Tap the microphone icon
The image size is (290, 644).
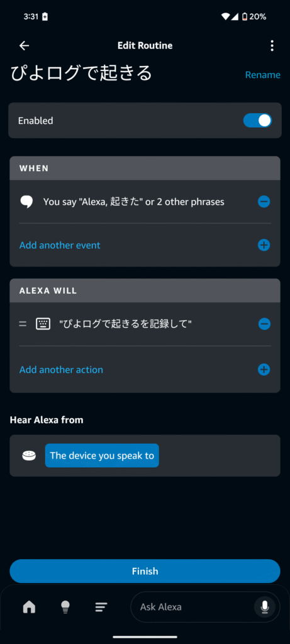pyautogui.click(x=265, y=607)
